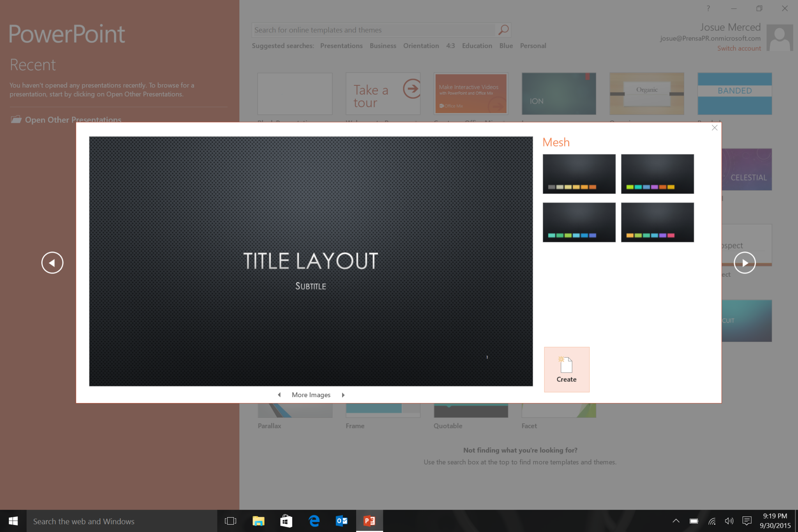
Task: Click the search magnifier icon for templates
Action: click(503, 30)
